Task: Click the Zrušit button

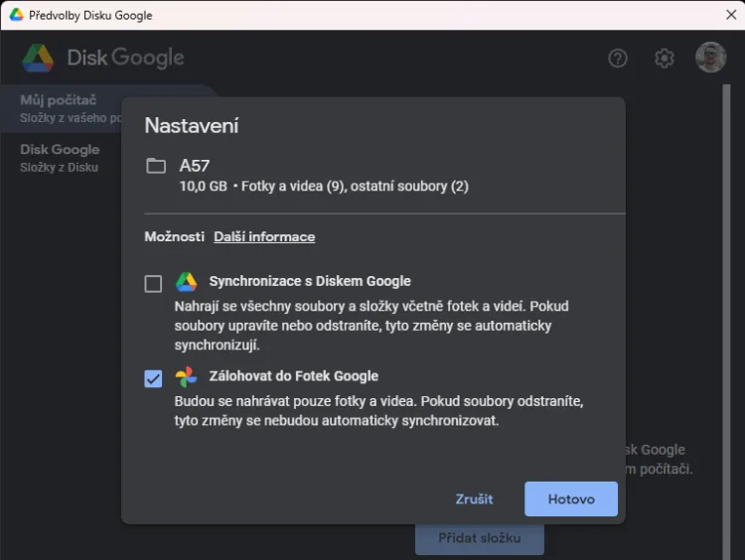Action: tap(474, 499)
